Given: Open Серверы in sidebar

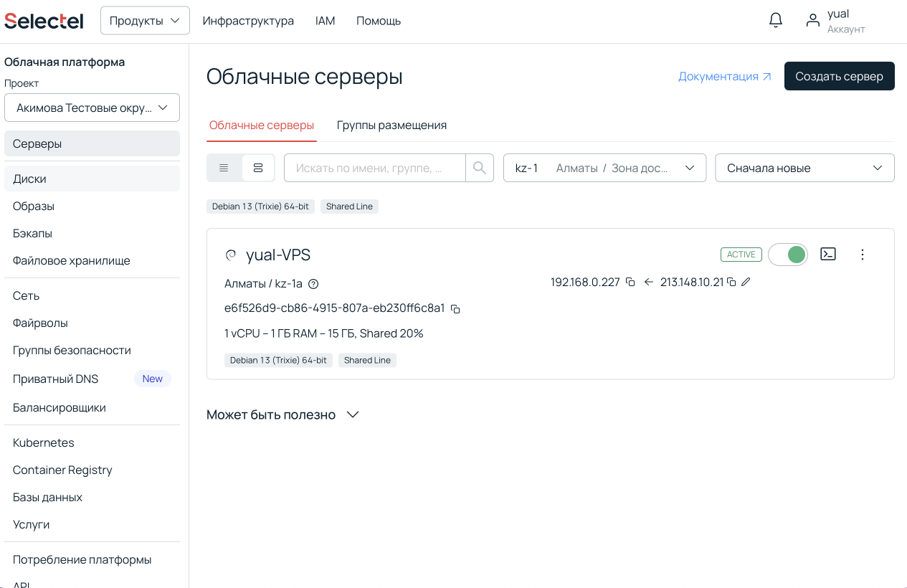Looking at the screenshot, I should tap(92, 143).
